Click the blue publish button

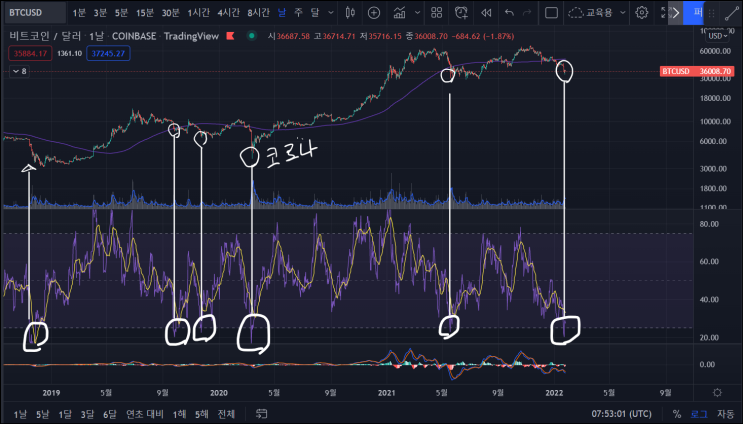coord(694,13)
